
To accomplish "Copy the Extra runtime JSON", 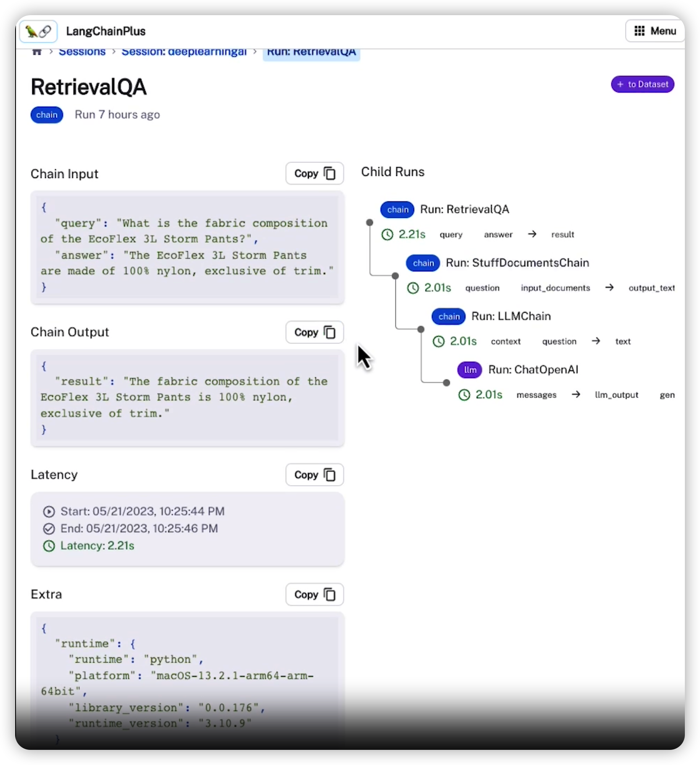I will click(x=315, y=595).
